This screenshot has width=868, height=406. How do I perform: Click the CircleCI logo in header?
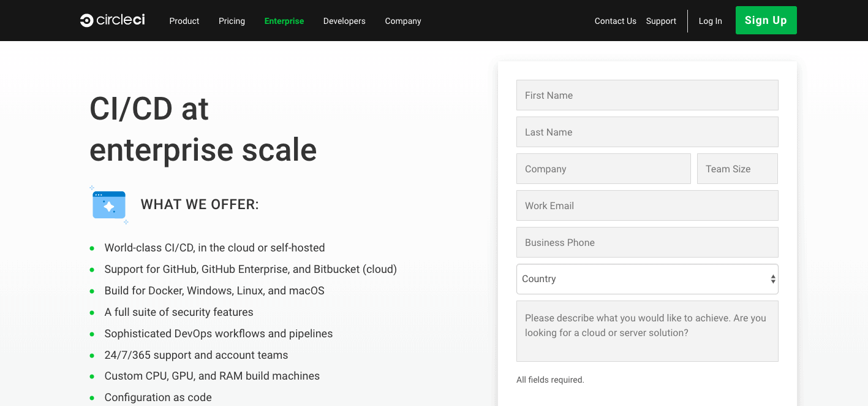click(112, 20)
